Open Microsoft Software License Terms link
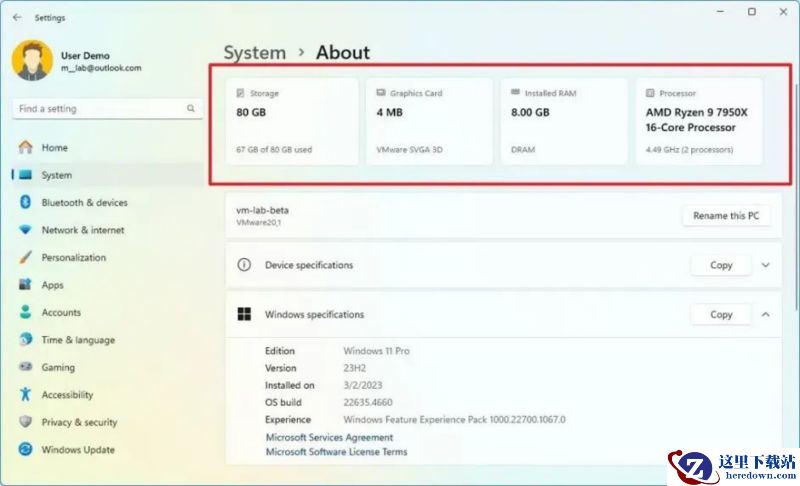800x486 pixels. pyautogui.click(x=336, y=451)
